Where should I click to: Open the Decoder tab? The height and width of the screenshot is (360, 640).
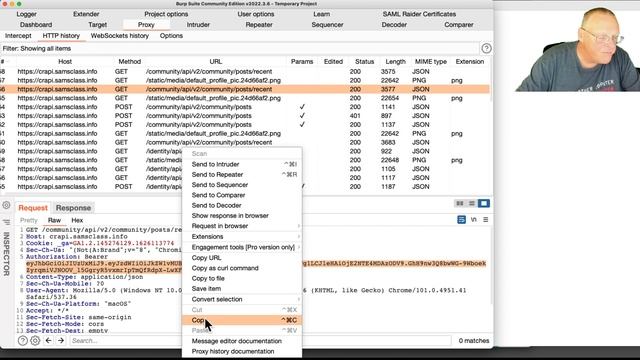click(x=394, y=24)
